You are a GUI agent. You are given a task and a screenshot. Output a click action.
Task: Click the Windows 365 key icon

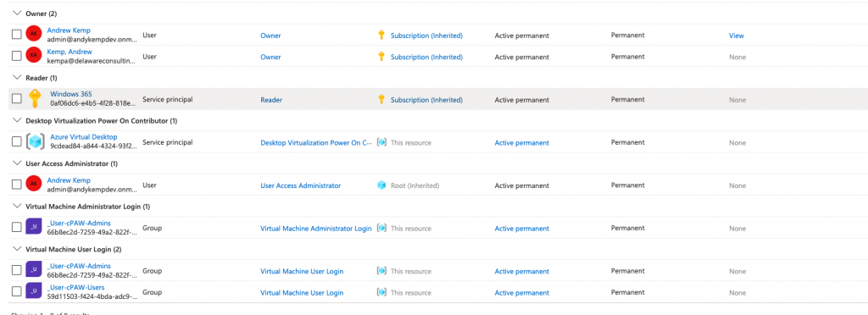[x=34, y=99]
